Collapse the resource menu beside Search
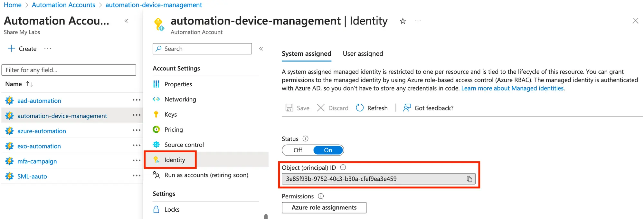The image size is (644, 219). pos(261,49)
